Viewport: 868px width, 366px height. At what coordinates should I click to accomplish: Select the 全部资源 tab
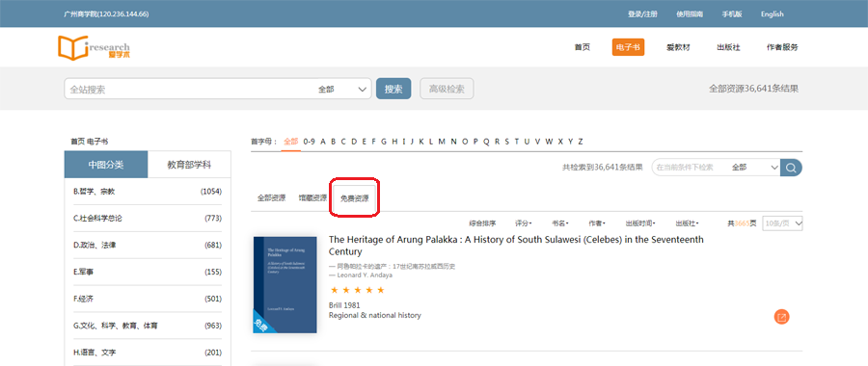(x=271, y=197)
